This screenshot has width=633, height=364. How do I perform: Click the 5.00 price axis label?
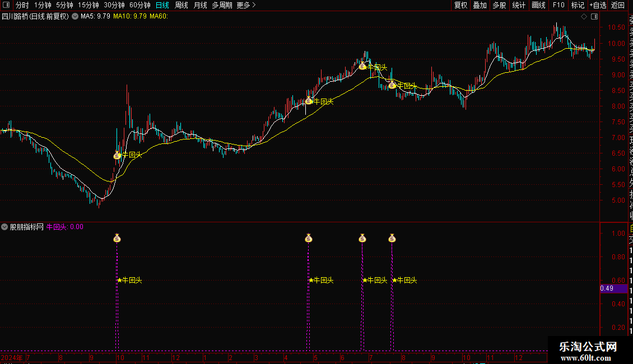(x=618, y=200)
